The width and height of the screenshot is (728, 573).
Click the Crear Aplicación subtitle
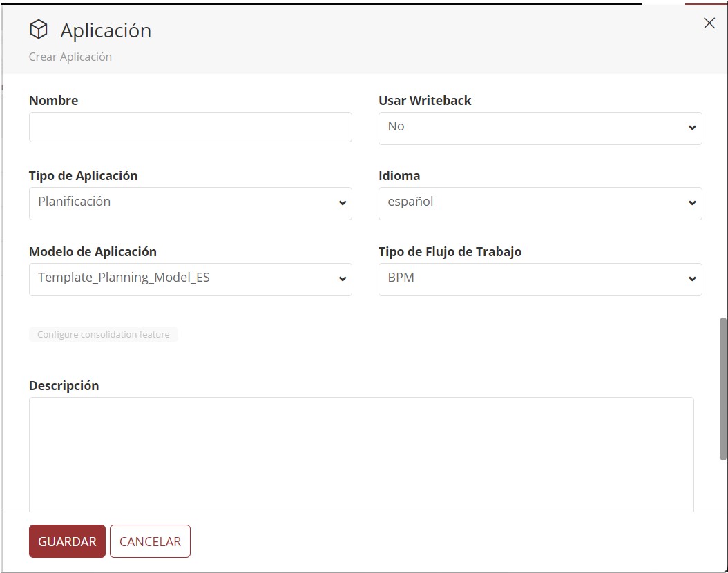[70, 57]
